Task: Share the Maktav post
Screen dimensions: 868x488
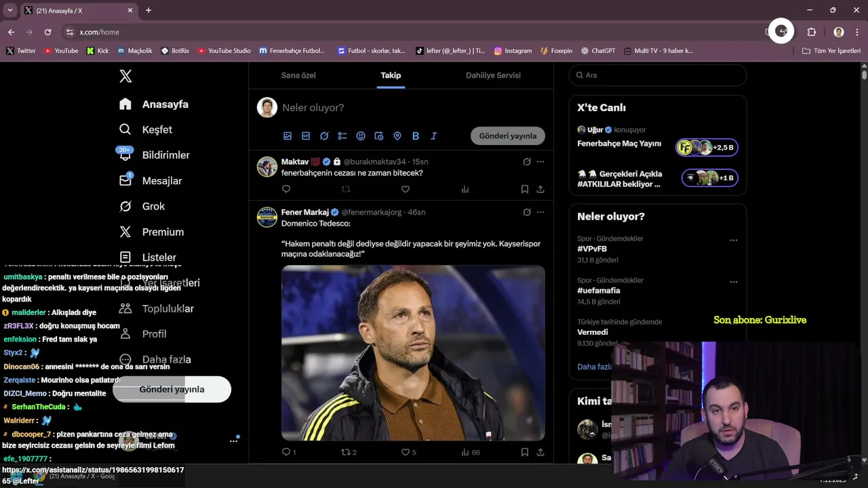Action: coord(540,189)
